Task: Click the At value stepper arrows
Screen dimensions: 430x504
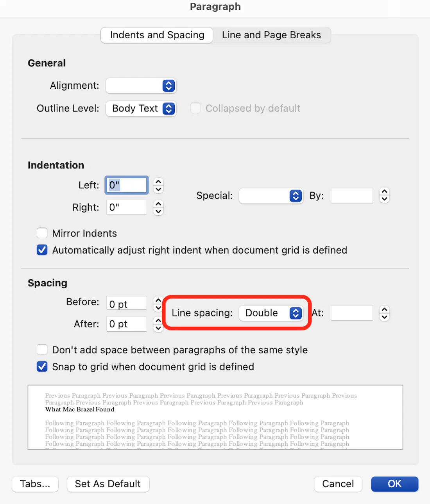Action: coord(384,313)
